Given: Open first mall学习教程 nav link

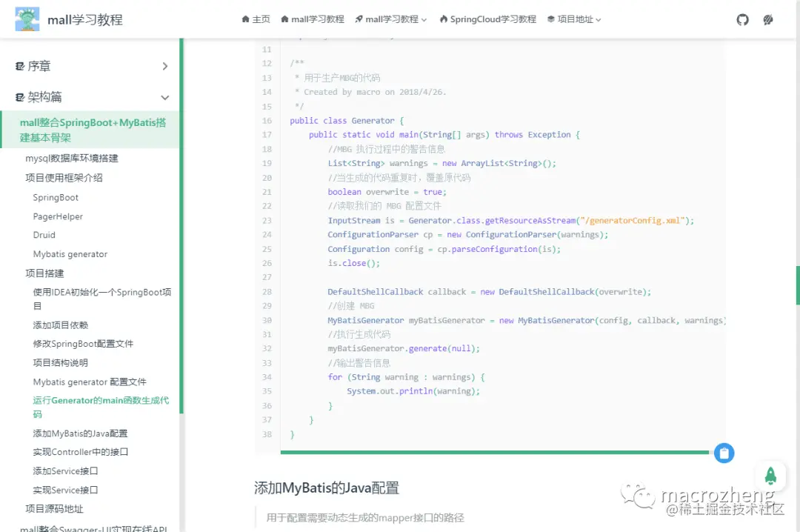Looking at the screenshot, I should click(313, 19).
